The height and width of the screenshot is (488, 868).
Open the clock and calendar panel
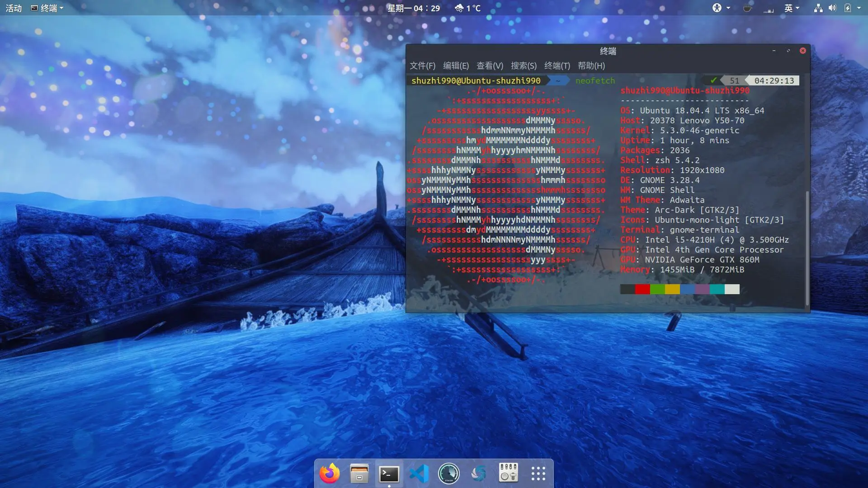(x=413, y=8)
